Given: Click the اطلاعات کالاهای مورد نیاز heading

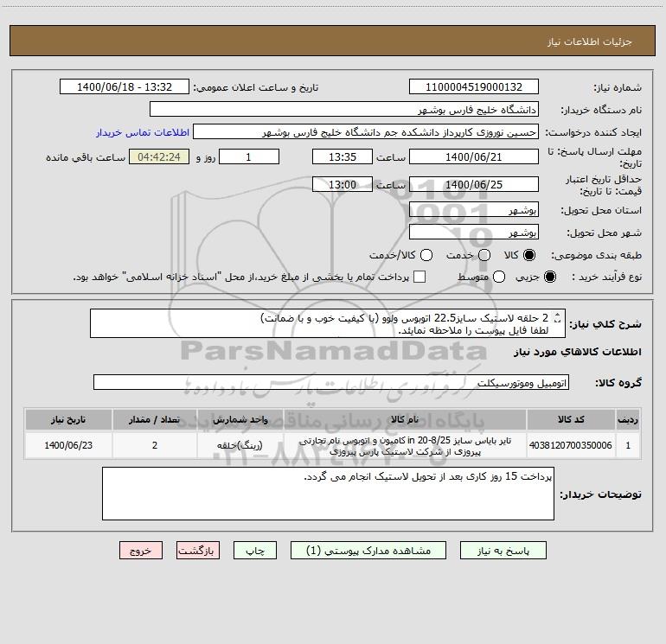Looking at the screenshot, I should coord(578,352).
